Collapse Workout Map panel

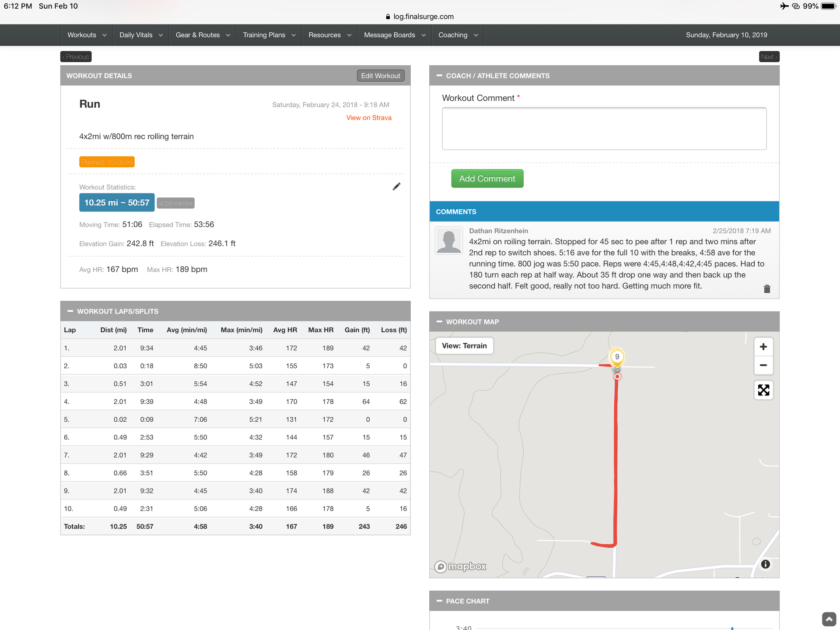click(x=439, y=322)
